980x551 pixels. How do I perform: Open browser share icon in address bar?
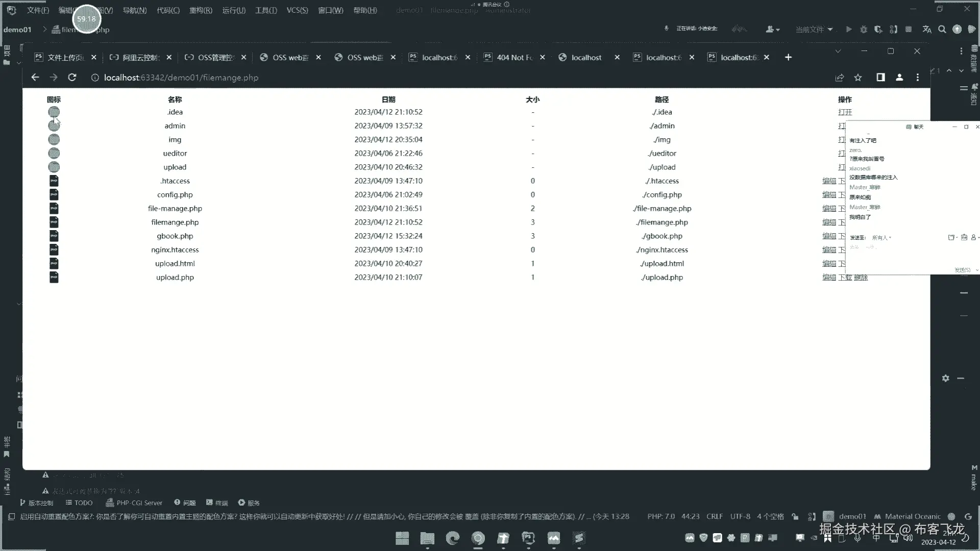(x=839, y=78)
